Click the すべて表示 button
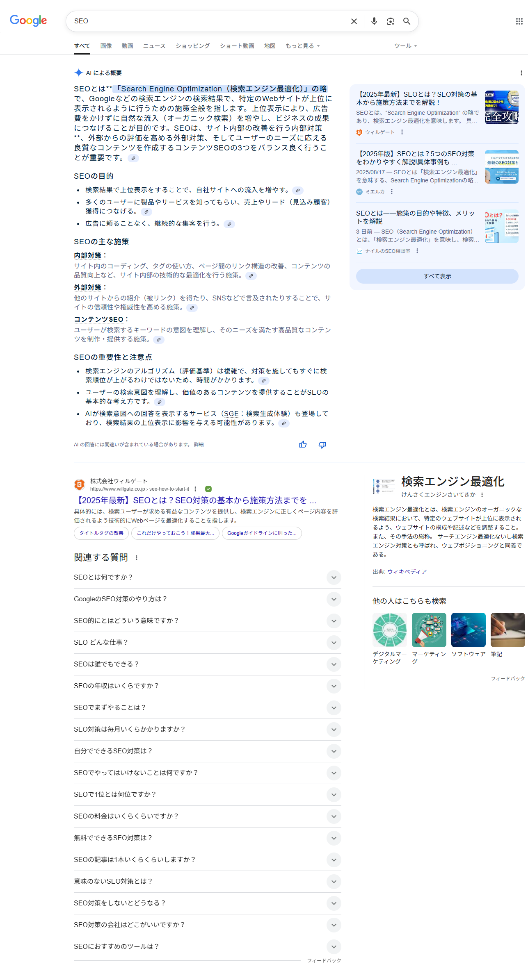Viewport: 528px width, 980px height. [x=437, y=276]
